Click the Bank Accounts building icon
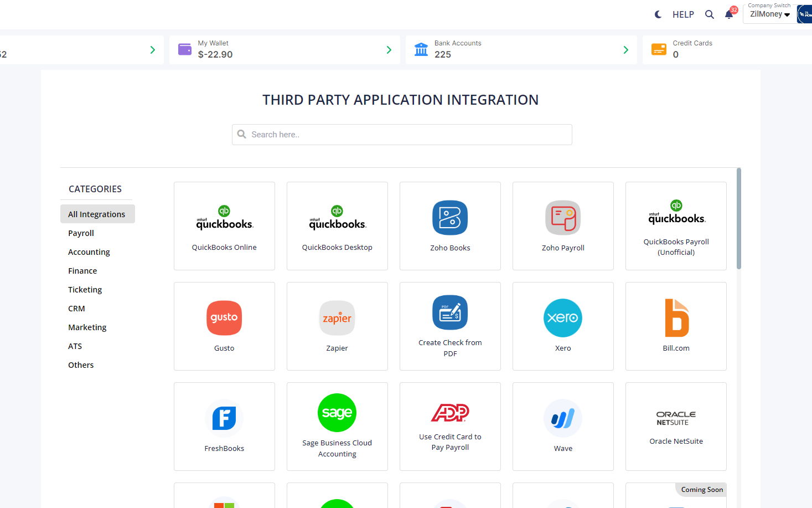The image size is (812, 508). [421, 49]
